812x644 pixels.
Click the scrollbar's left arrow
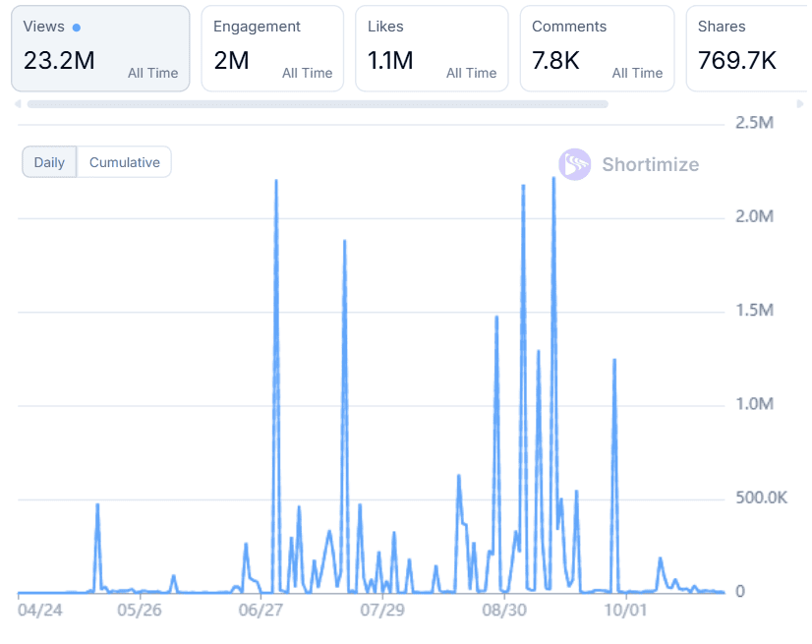(17, 103)
